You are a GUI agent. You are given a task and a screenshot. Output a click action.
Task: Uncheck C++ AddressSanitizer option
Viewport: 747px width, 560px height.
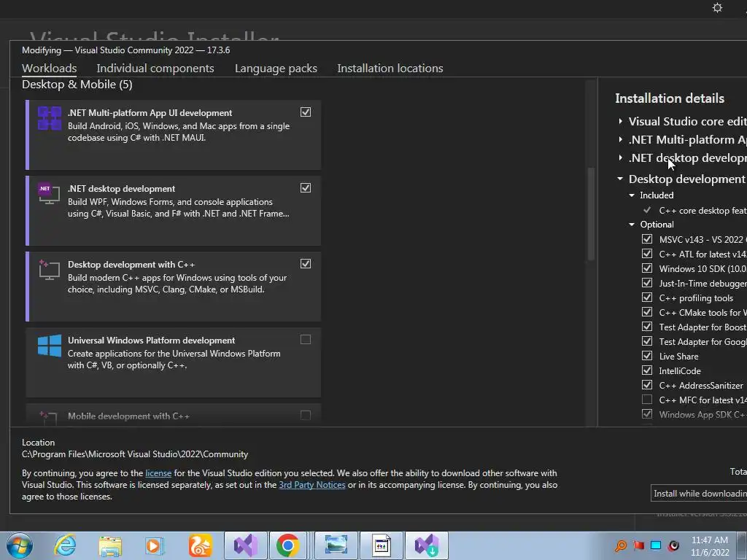click(x=647, y=385)
